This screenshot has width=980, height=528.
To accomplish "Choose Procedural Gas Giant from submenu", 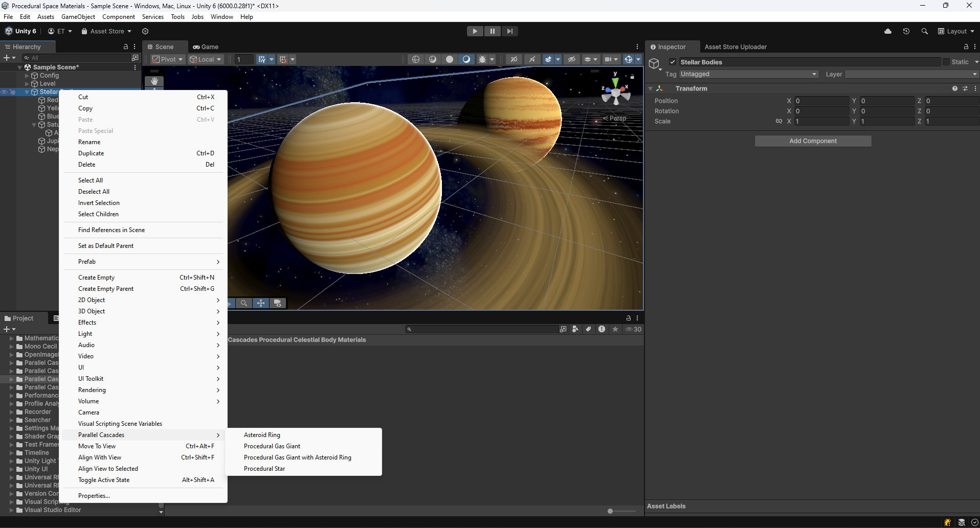I will (272, 446).
